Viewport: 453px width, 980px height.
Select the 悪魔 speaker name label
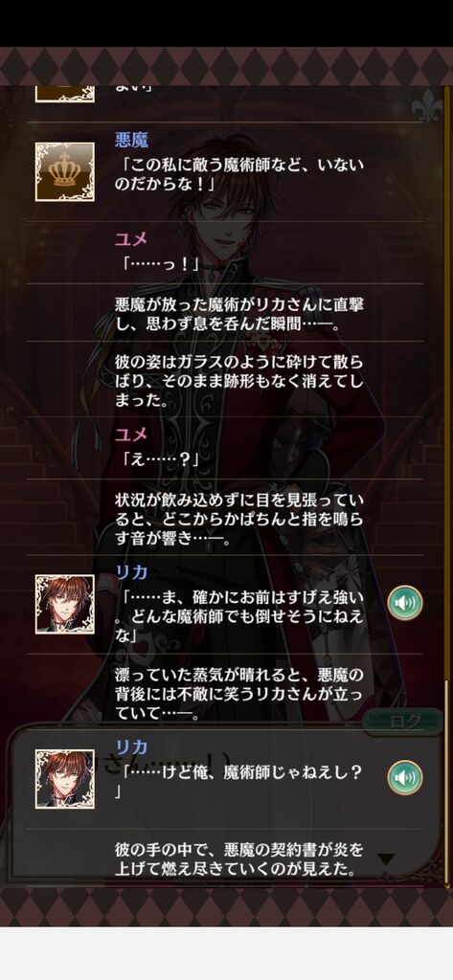click(131, 139)
